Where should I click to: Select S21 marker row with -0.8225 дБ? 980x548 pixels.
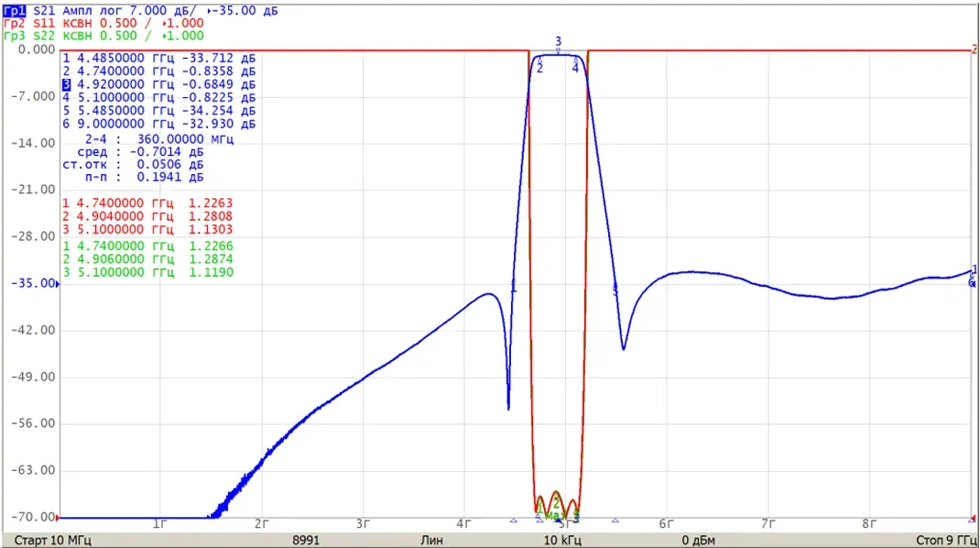158,97
